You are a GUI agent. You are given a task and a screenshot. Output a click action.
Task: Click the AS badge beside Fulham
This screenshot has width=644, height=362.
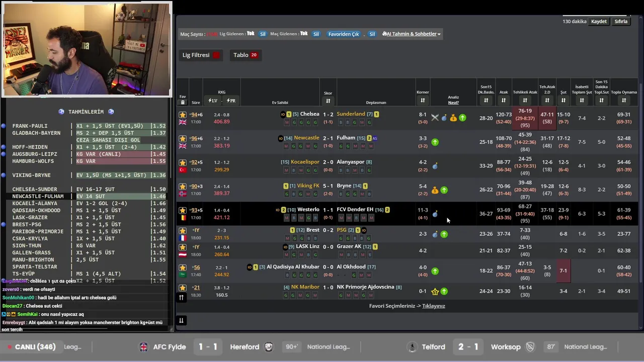pyautogui.click(x=375, y=138)
